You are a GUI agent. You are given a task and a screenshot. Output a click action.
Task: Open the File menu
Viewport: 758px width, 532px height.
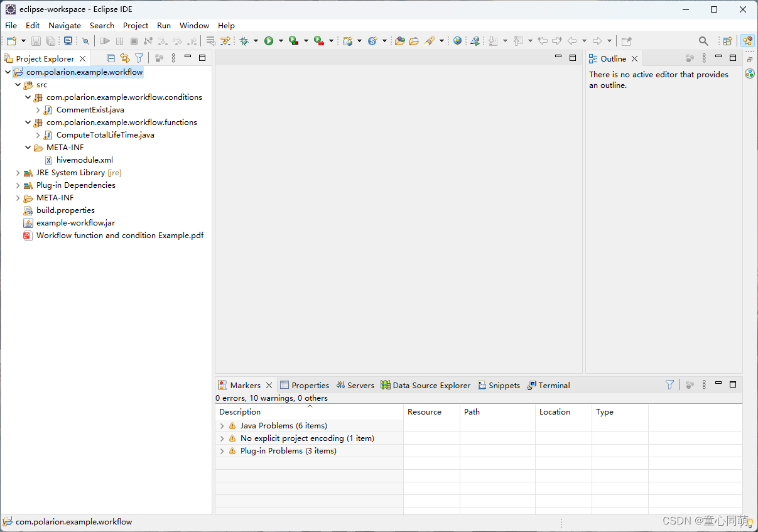[11, 26]
